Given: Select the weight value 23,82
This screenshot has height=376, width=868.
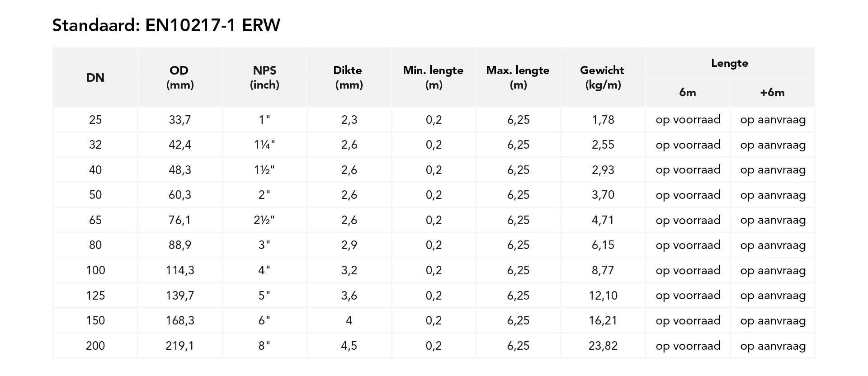Looking at the screenshot, I should 603,346.
